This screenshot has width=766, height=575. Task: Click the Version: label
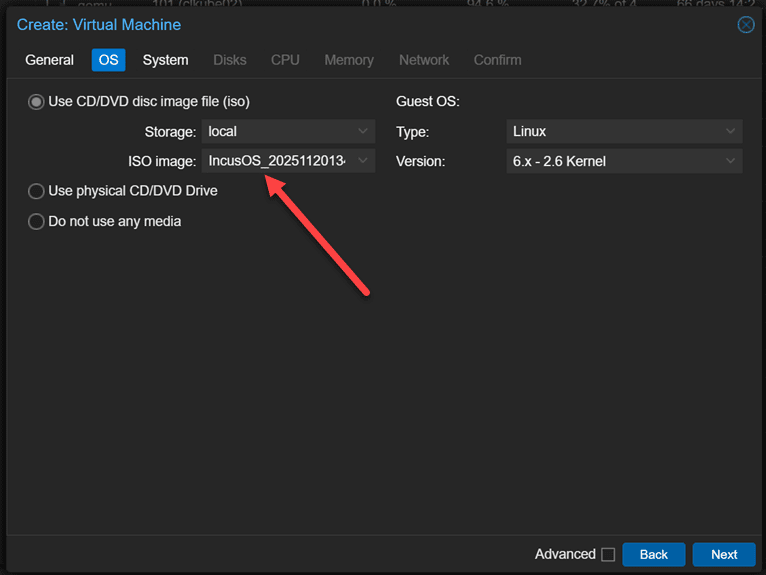[420, 161]
